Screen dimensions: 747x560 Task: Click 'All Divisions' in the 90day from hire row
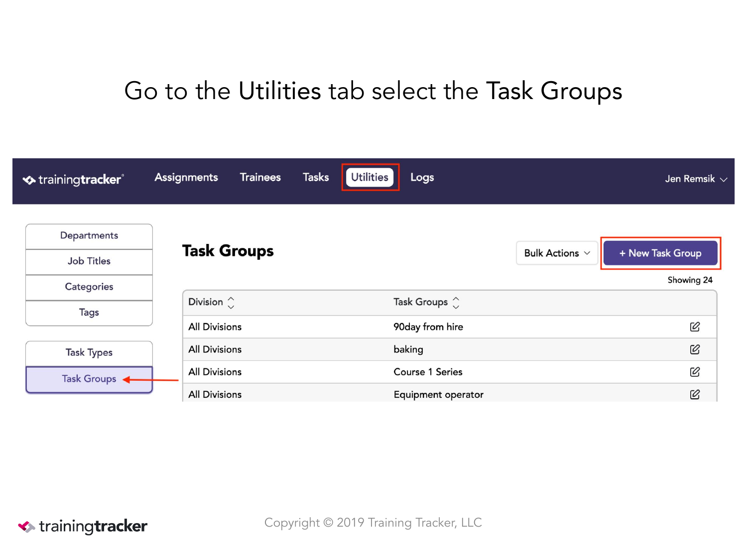click(x=215, y=327)
